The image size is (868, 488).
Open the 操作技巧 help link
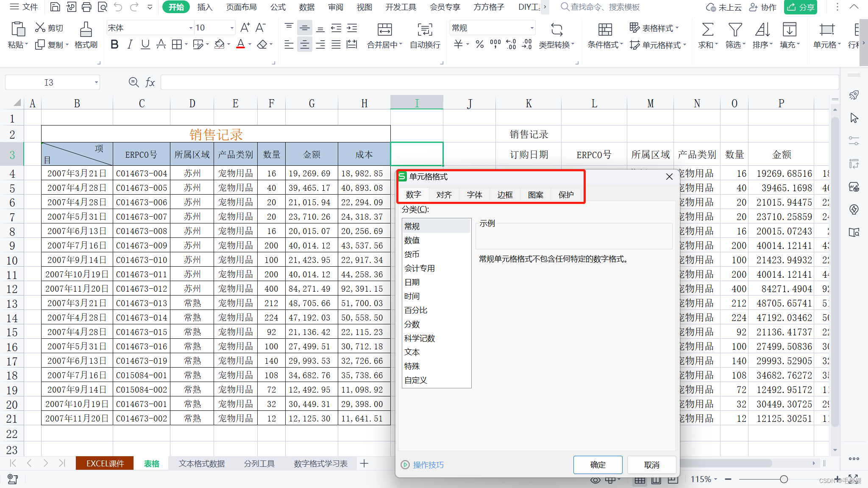428,465
